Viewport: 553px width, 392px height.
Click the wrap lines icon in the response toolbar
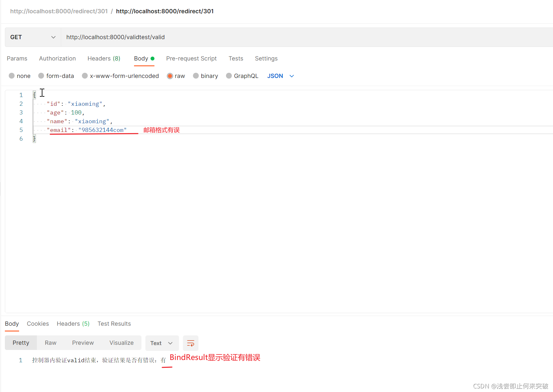coord(191,343)
